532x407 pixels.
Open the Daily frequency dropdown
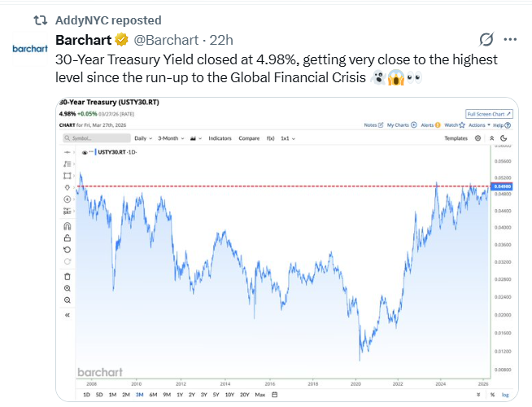(144, 138)
